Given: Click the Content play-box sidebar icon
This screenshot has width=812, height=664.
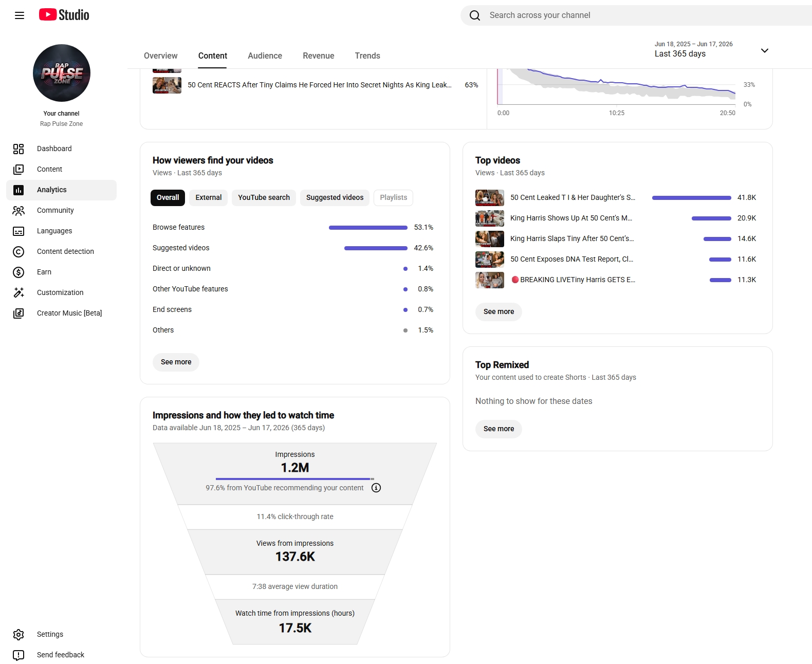Looking at the screenshot, I should click(x=19, y=169).
